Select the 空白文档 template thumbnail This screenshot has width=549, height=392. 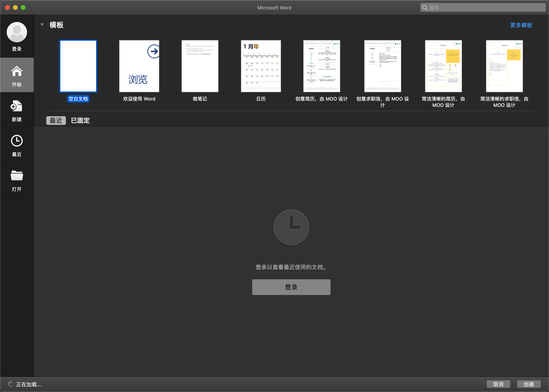[78, 66]
